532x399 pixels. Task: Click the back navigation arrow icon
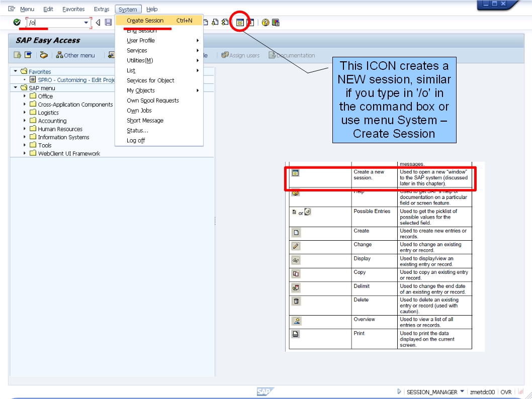pos(98,22)
